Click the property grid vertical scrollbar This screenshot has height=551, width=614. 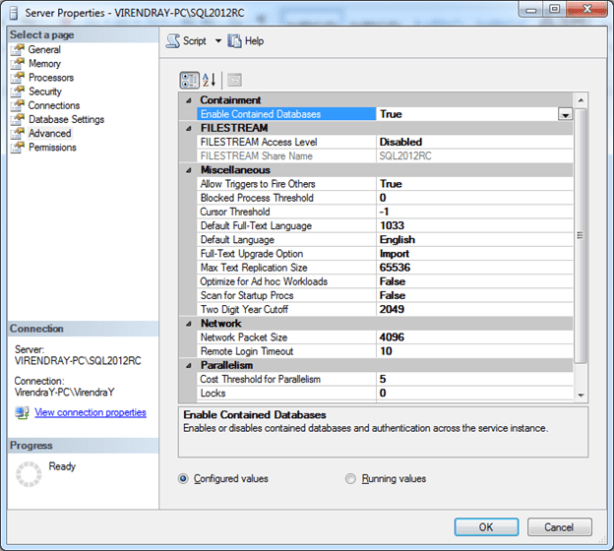(x=581, y=250)
